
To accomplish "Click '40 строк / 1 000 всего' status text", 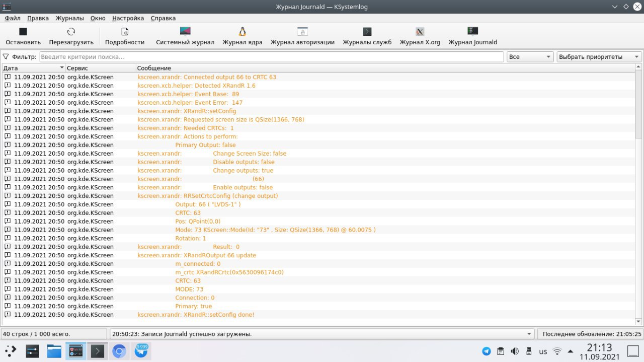I will tap(37, 334).
